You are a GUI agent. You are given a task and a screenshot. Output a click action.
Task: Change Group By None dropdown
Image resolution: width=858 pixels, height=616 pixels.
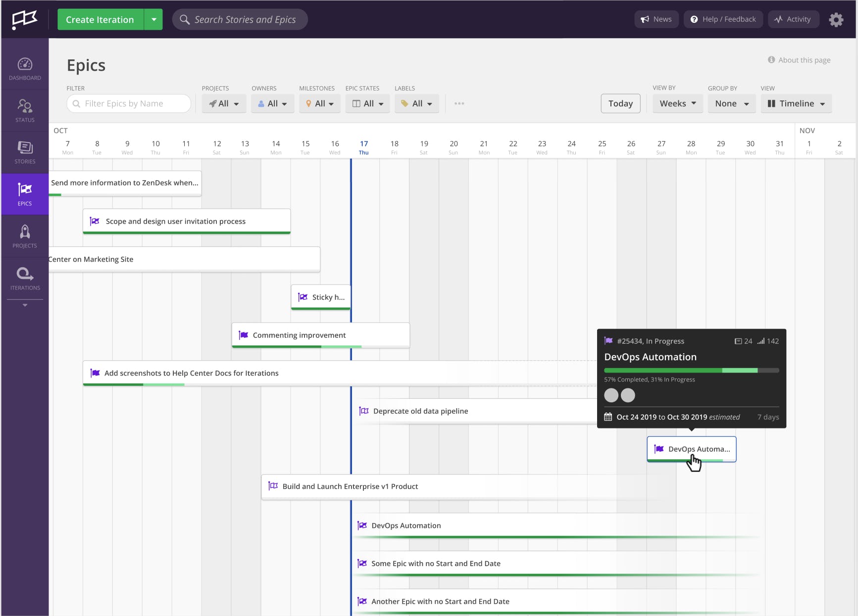(x=732, y=103)
